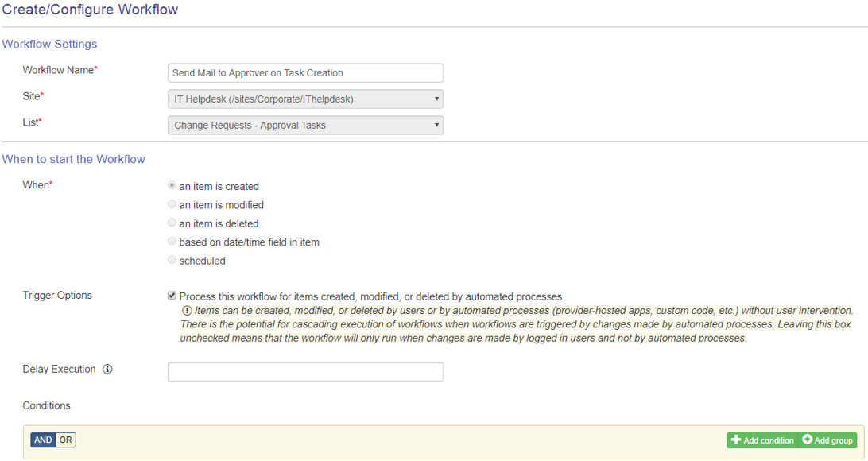Click the plus icon on Add condition
Viewport: 868px width, 461px height.
[x=736, y=440]
